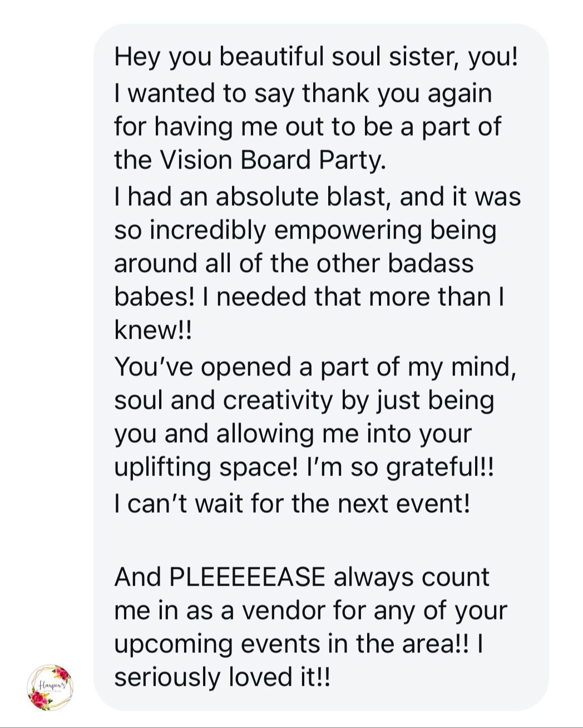Tap the "seriously loved it!!" line
This screenshot has height=728, width=583.
coord(222,677)
